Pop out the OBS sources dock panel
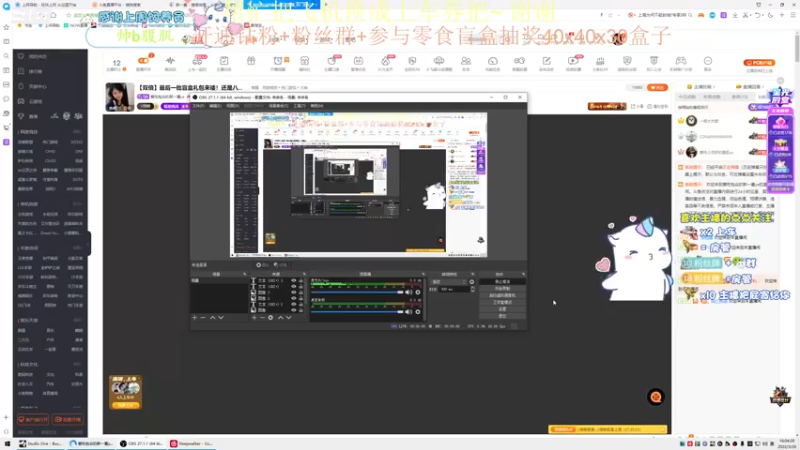 tap(304, 274)
